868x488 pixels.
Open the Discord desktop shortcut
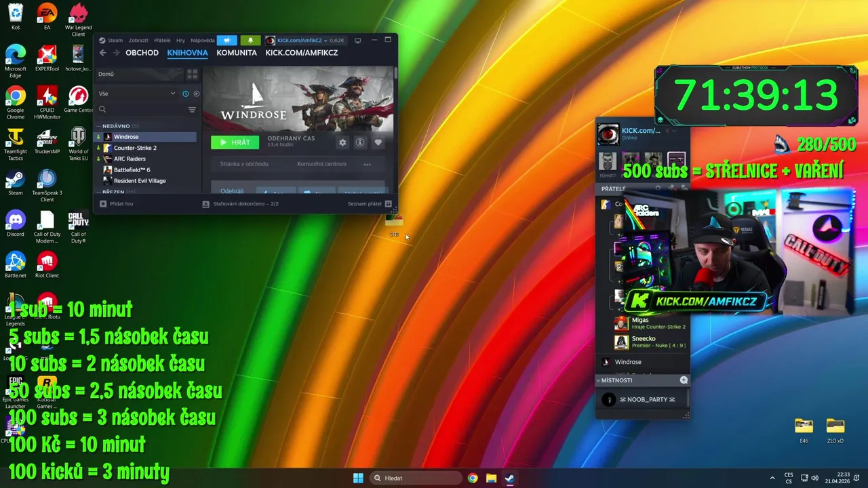tap(15, 224)
